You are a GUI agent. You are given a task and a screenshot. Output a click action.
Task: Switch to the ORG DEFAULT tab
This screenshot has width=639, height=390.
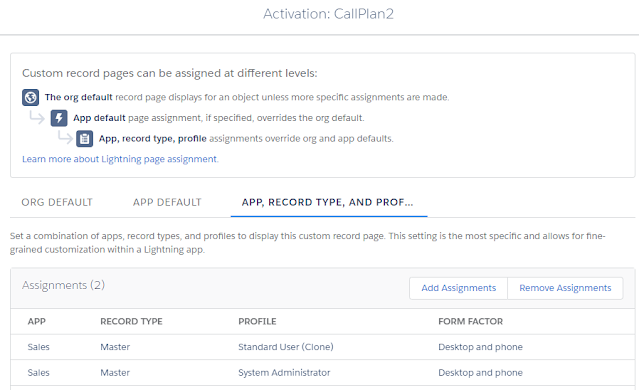tap(57, 202)
